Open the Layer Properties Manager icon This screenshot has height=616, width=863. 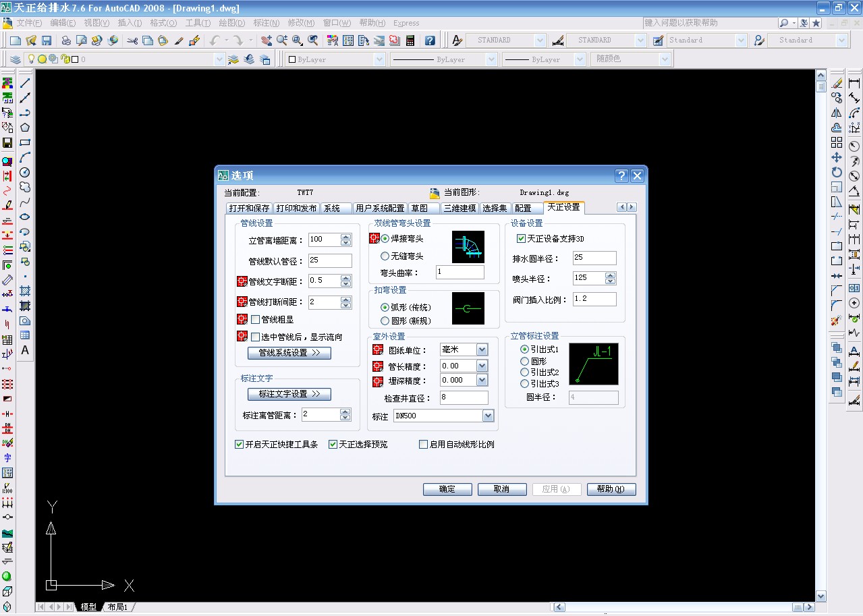tap(15, 59)
